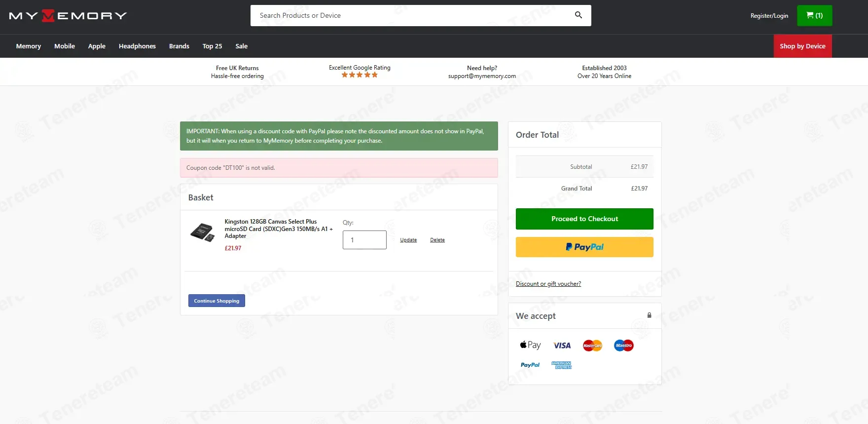Click the red £21.97 product price
Screen dimensions: 868x424
233,248
